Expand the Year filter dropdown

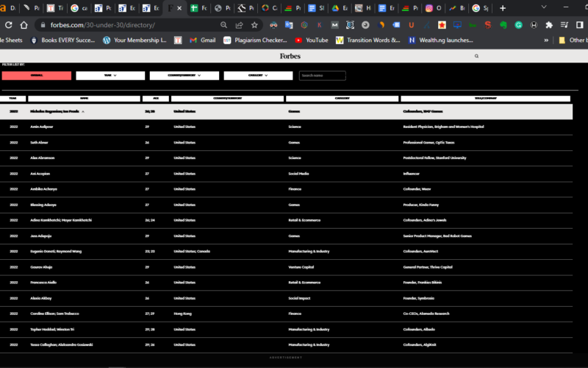[110, 75]
